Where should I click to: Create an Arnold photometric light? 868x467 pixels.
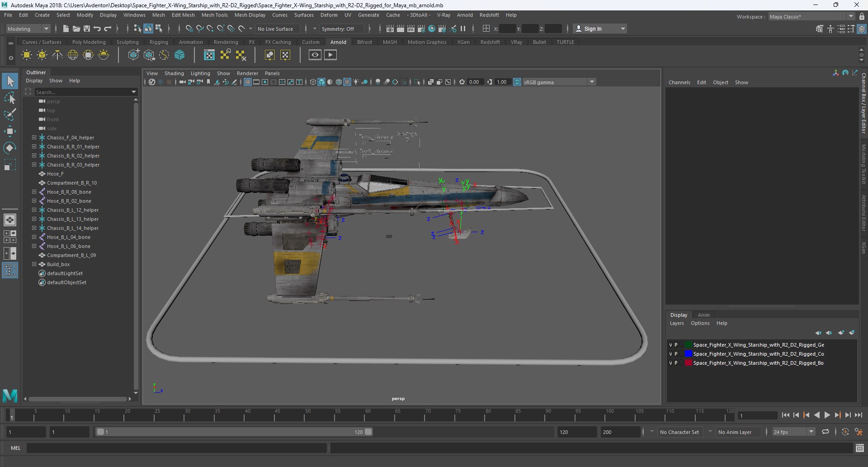57,55
